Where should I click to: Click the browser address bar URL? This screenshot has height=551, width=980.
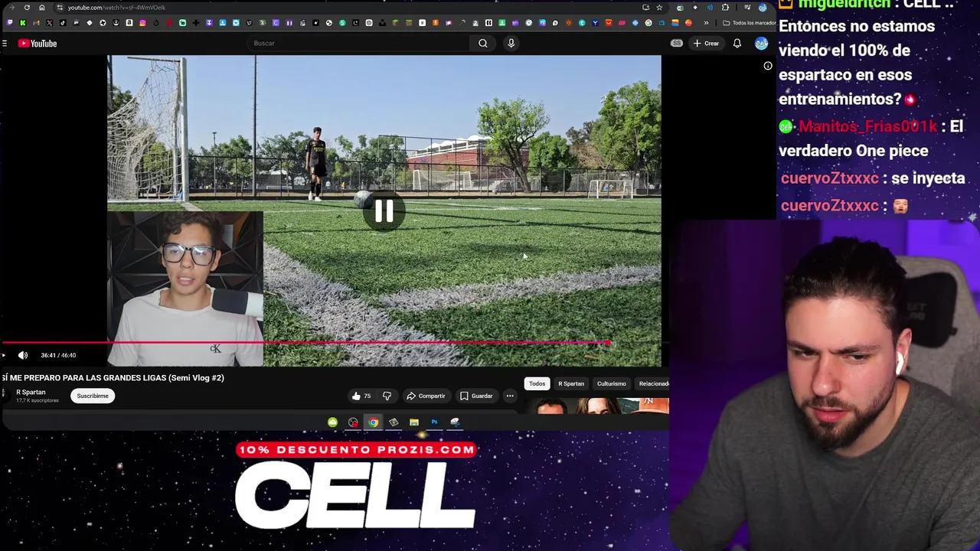click(x=116, y=8)
